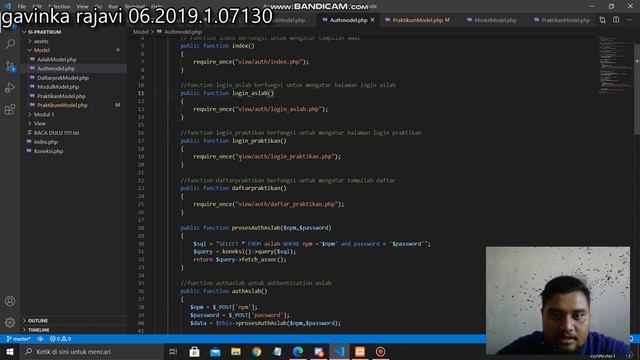Screen dimensions: 640x360
Task: Click the '$sql = "SELECT * FROM aslab' line
Action: [x=312, y=244]
